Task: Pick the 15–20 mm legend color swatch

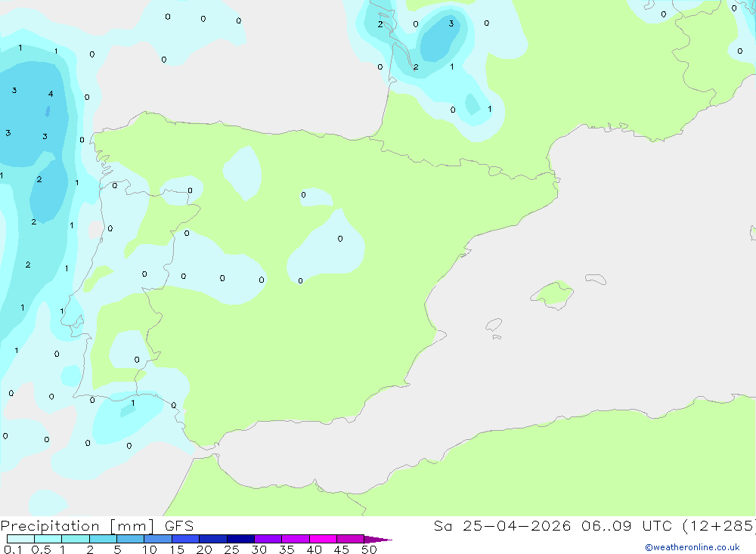Action: point(186,539)
